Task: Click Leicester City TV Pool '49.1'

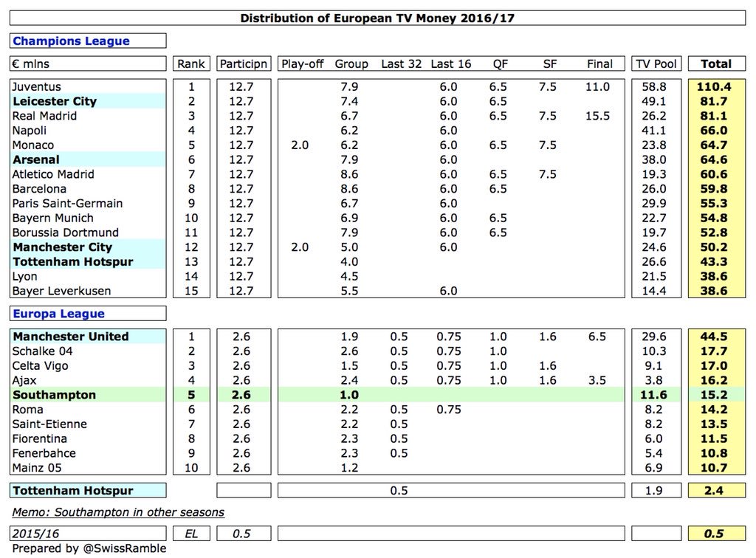Action: [654, 101]
